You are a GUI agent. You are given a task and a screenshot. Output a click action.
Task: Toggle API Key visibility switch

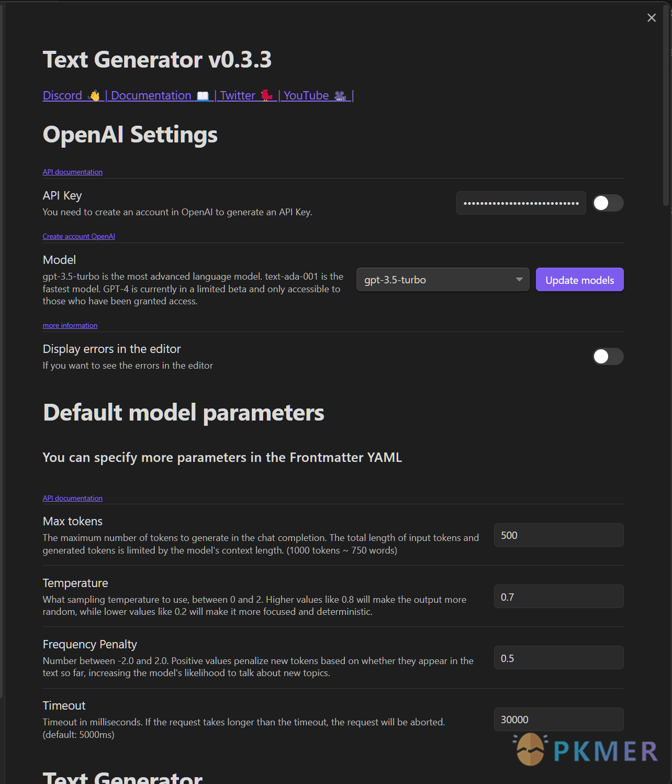(x=608, y=203)
